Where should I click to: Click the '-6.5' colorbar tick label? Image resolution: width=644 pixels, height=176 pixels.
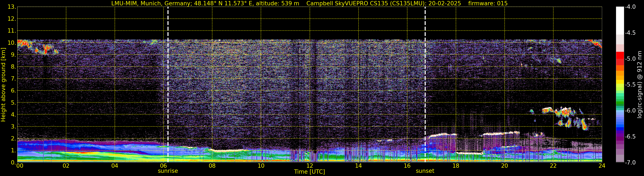click(630, 137)
